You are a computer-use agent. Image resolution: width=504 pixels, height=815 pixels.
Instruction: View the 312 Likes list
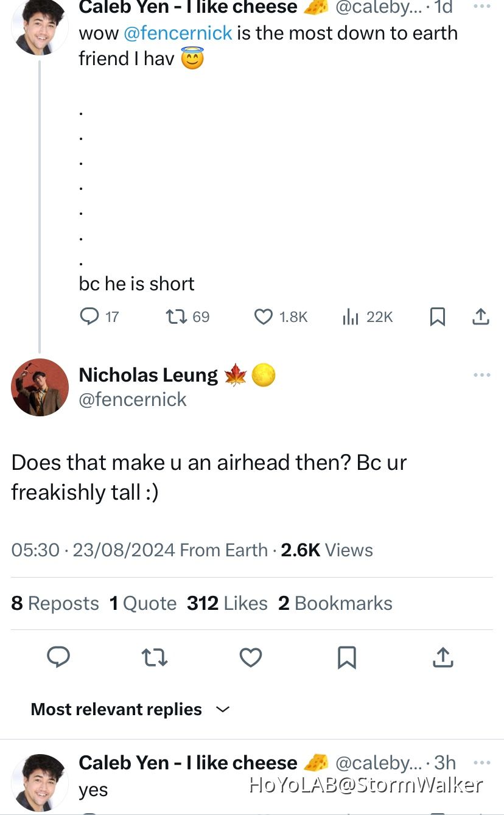click(x=227, y=603)
